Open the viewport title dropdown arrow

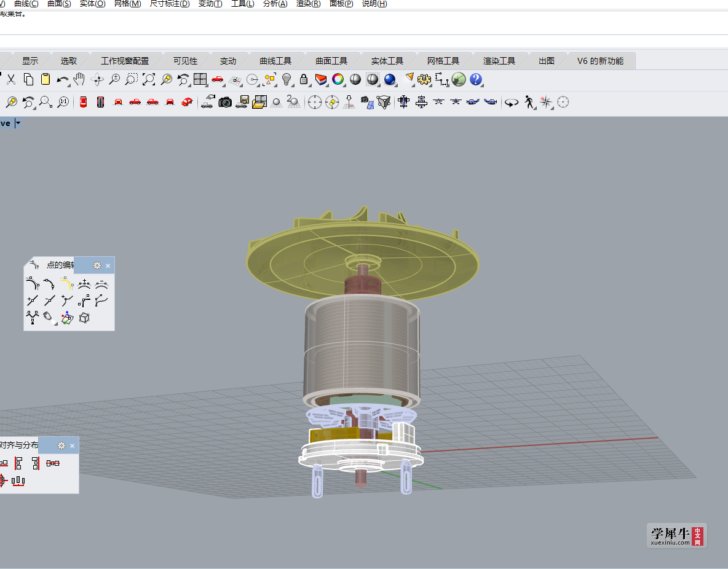tap(18, 123)
